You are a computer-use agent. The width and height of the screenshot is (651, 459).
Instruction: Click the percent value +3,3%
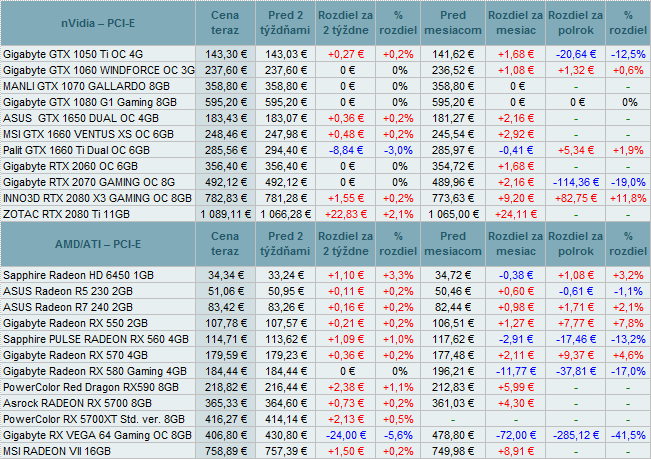[x=398, y=275]
